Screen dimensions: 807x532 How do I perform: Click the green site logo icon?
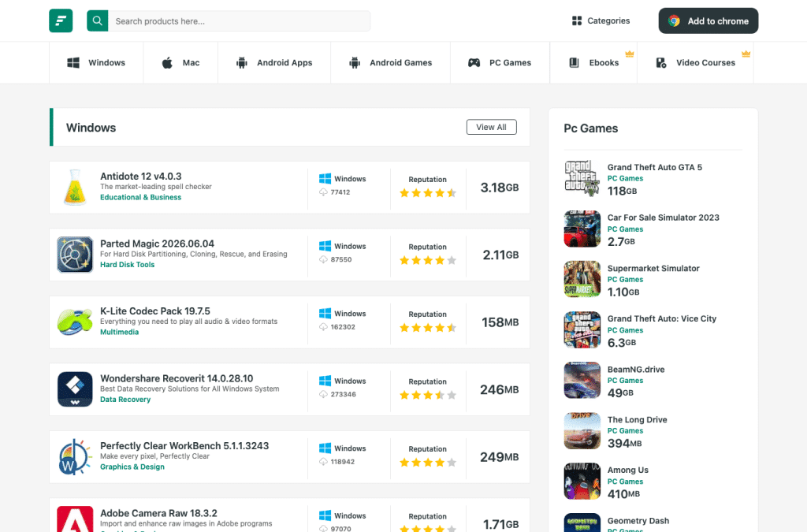click(61, 21)
